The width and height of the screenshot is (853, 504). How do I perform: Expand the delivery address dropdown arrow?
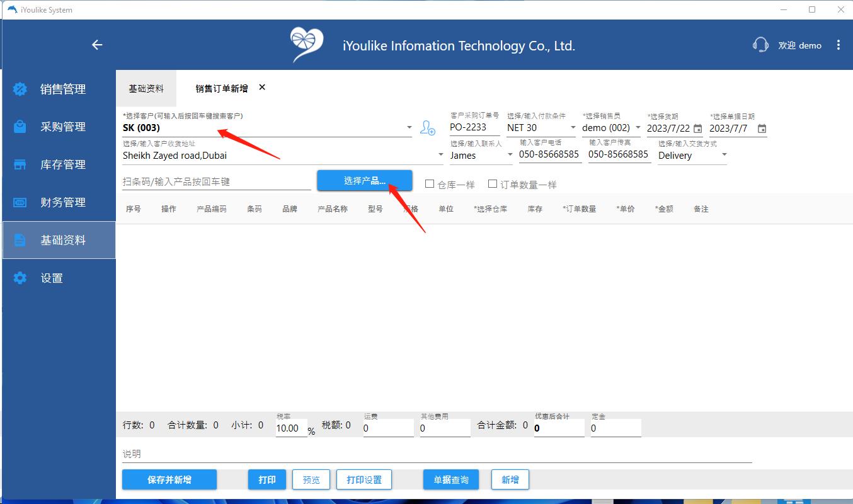tap(440, 155)
